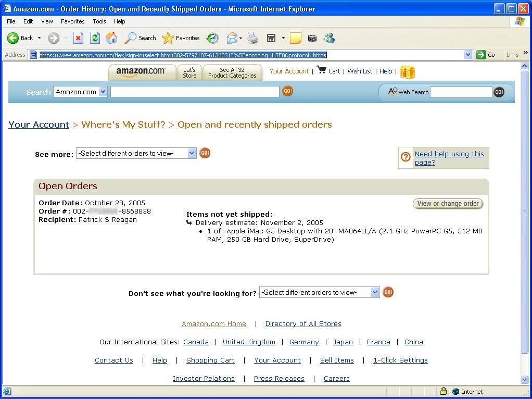
Task: Click the Cart link in header
Action: pos(334,71)
